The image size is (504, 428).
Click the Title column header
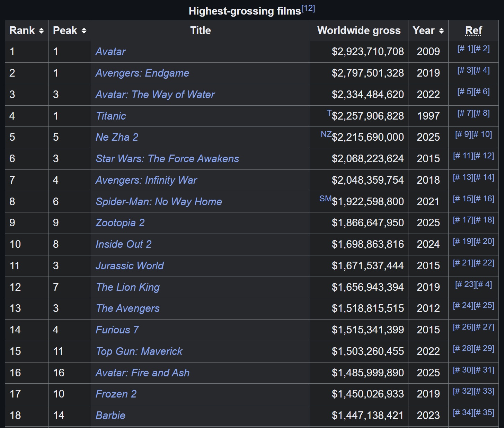pos(201,30)
